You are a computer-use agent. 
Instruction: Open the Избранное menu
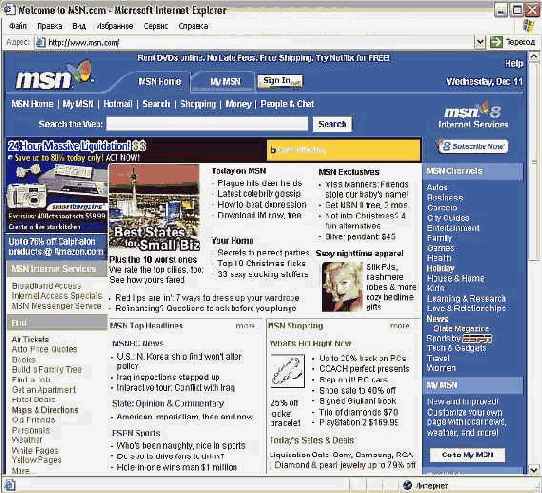coord(115,26)
